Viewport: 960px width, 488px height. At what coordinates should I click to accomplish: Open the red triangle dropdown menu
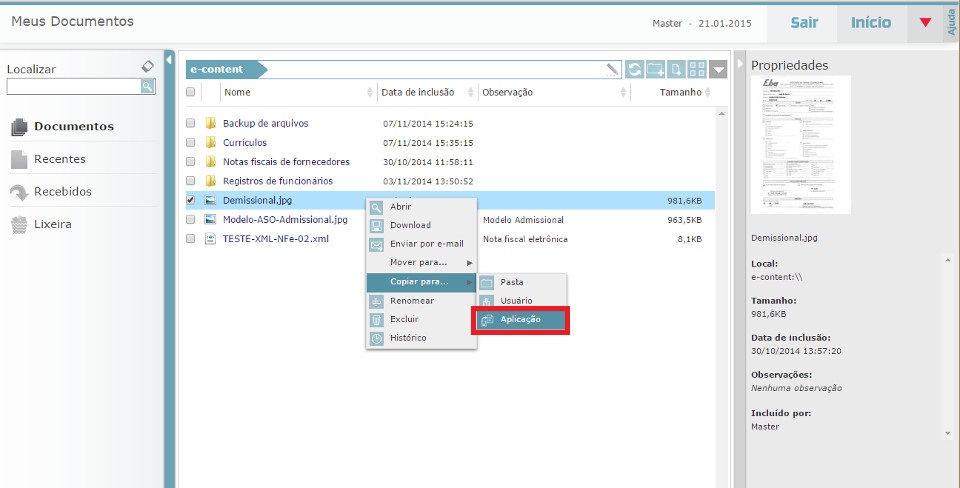pyautogui.click(x=925, y=23)
